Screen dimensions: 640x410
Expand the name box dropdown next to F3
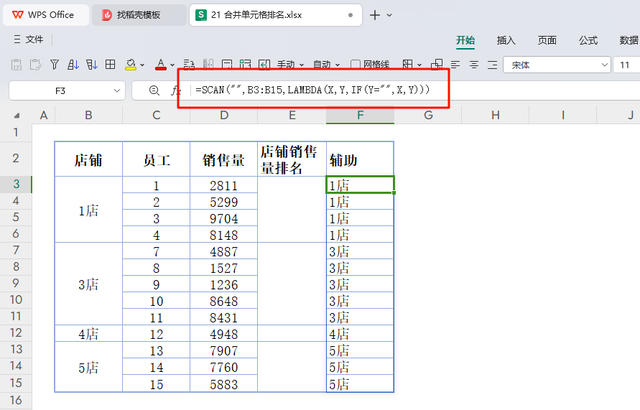pyautogui.click(x=117, y=91)
